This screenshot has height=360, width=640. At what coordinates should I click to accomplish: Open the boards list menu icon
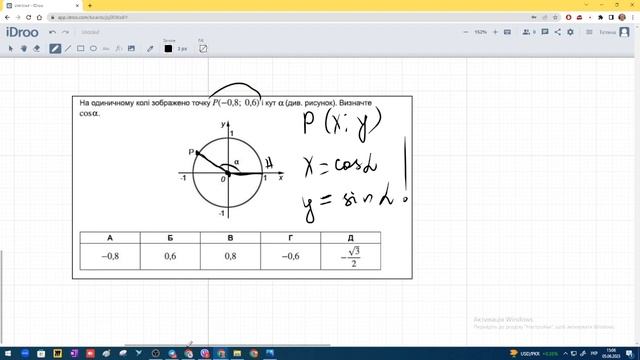point(589,32)
